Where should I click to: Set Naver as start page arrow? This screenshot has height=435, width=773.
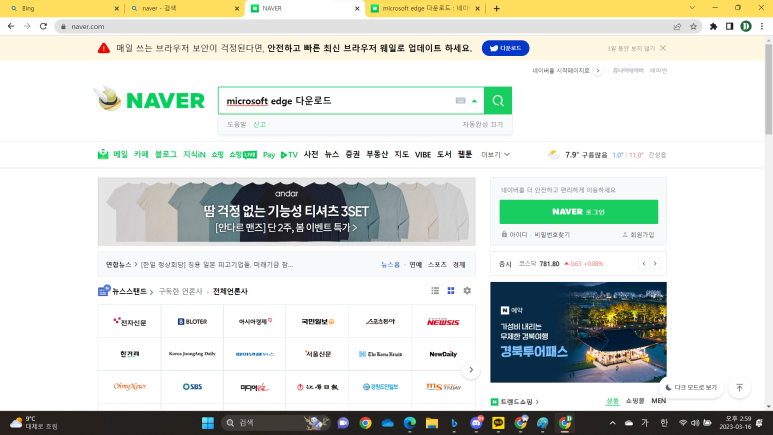[598, 71]
